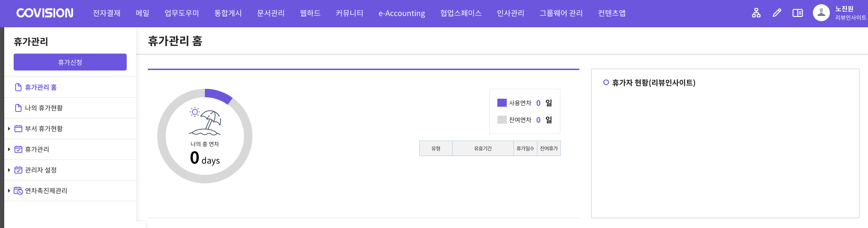Click the panel layout icon in header

pos(797,13)
